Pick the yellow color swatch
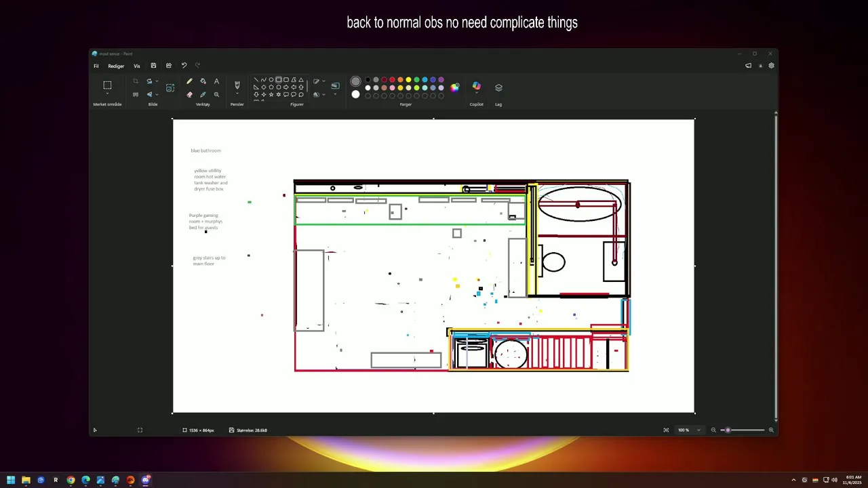The width and height of the screenshot is (868, 488). click(408, 80)
